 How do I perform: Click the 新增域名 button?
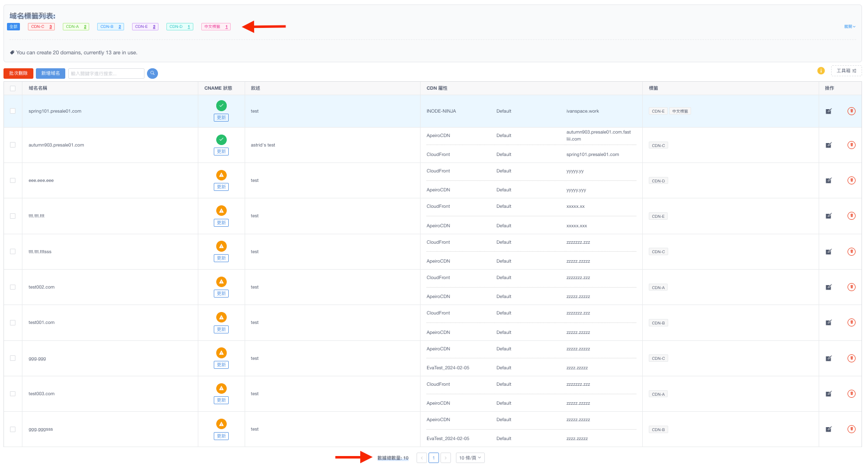click(50, 73)
